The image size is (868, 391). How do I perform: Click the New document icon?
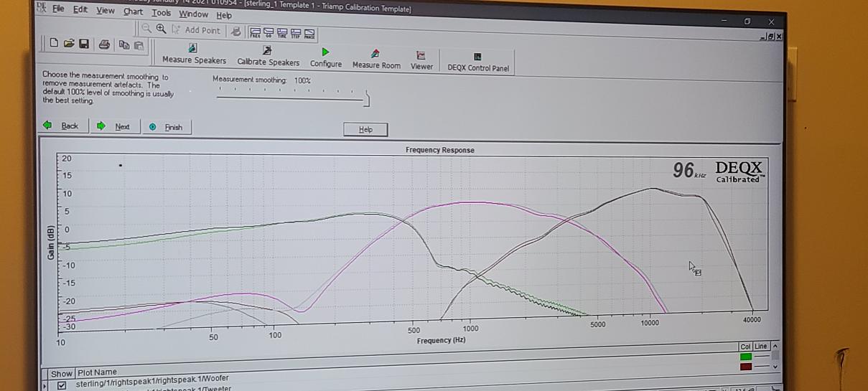click(54, 43)
